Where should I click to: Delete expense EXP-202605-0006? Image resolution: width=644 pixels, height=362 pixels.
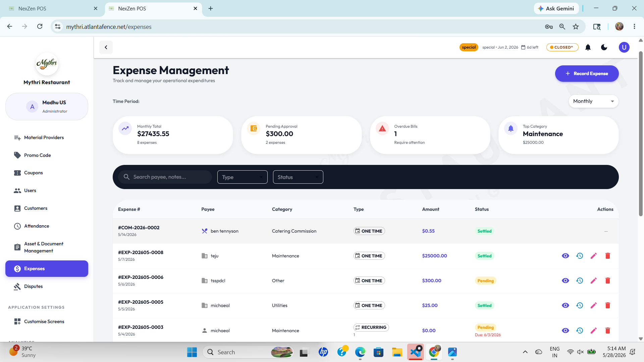608,281
